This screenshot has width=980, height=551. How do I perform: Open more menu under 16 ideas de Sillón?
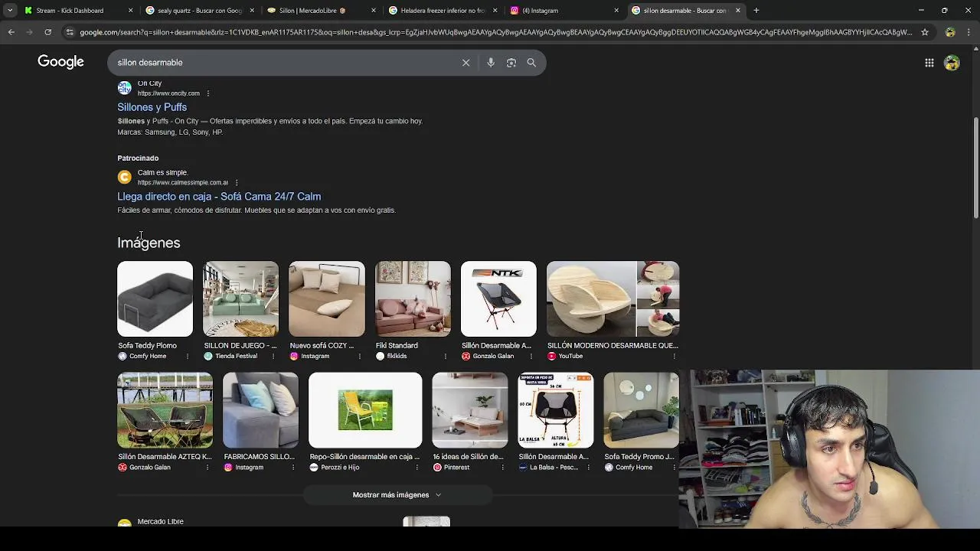pyautogui.click(x=502, y=468)
